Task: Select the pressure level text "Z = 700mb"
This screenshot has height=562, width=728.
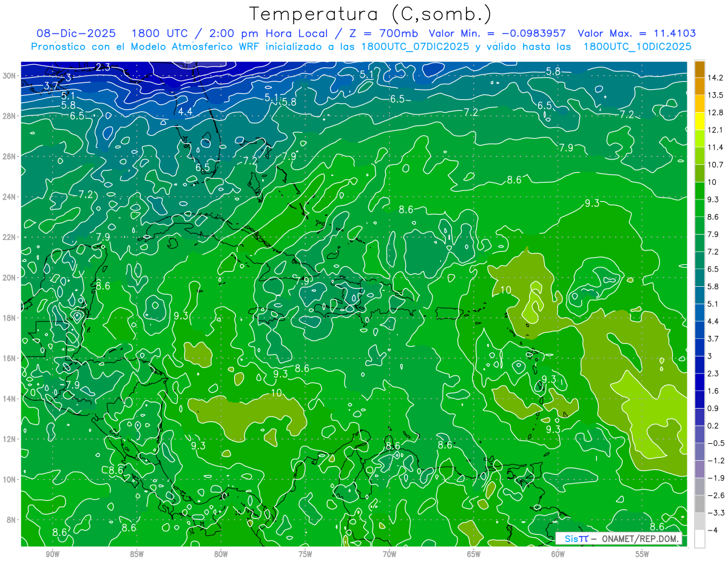Action: tap(383, 33)
